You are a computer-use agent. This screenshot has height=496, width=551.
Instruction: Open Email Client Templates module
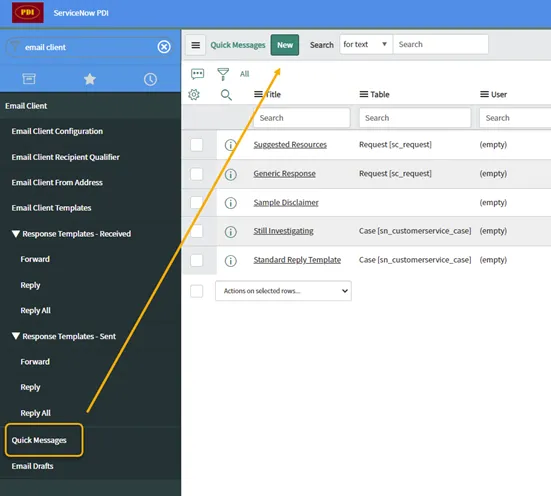[x=51, y=208]
